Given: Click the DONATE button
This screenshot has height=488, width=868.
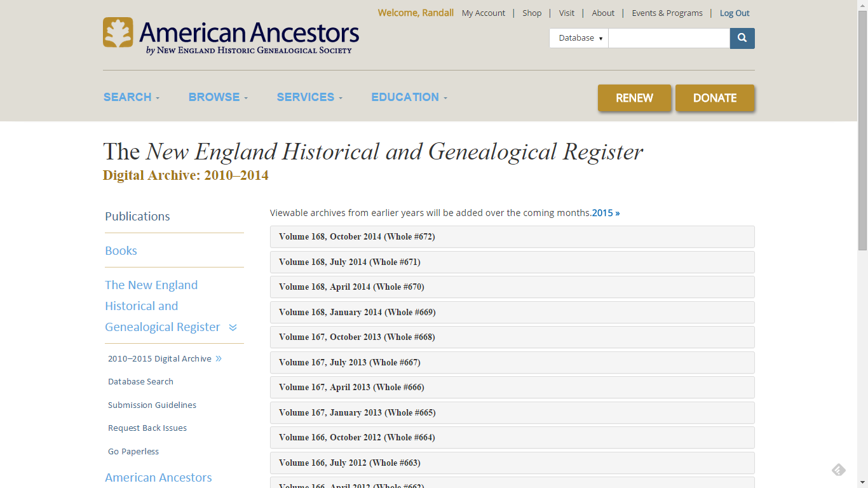Looking at the screenshot, I should [x=715, y=98].
